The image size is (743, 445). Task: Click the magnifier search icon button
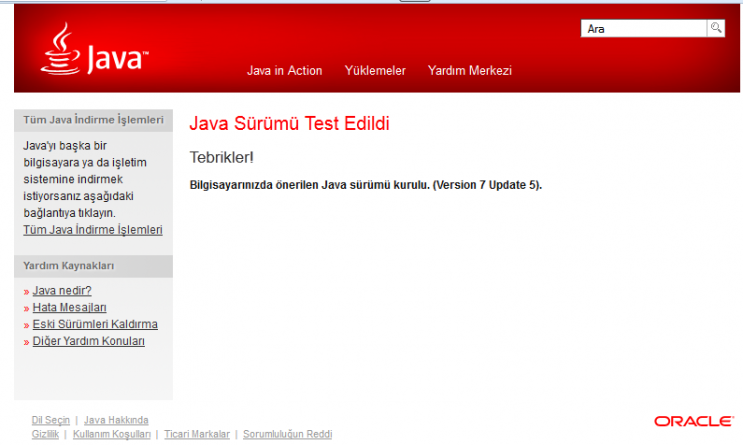[x=716, y=28]
